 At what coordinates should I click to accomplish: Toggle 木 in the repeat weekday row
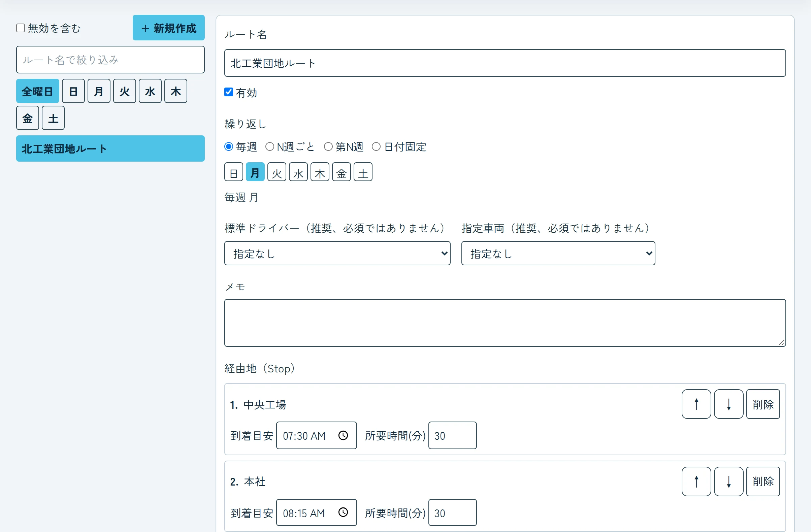tap(320, 172)
